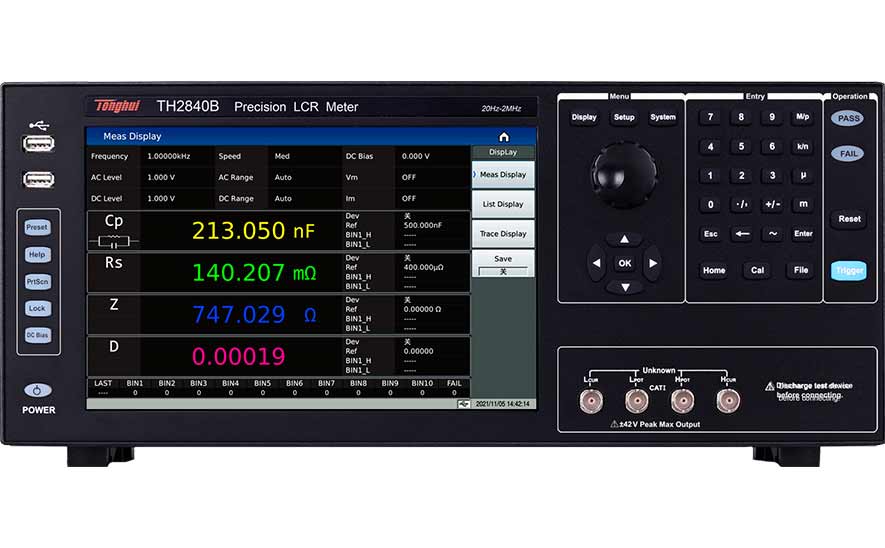Select the Frequency field 1.00000kHz
The height and width of the screenshot is (548, 885).
pos(169,156)
